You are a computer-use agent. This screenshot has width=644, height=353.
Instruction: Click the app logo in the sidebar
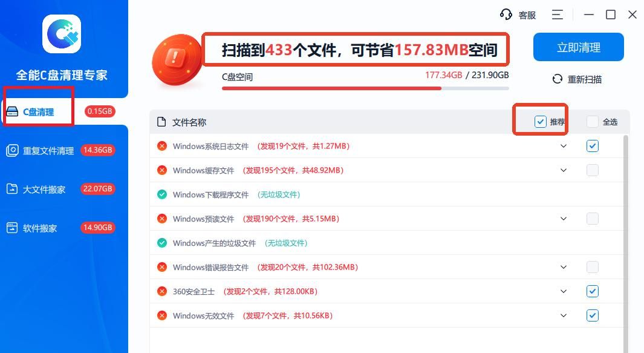(x=62, y=35)
